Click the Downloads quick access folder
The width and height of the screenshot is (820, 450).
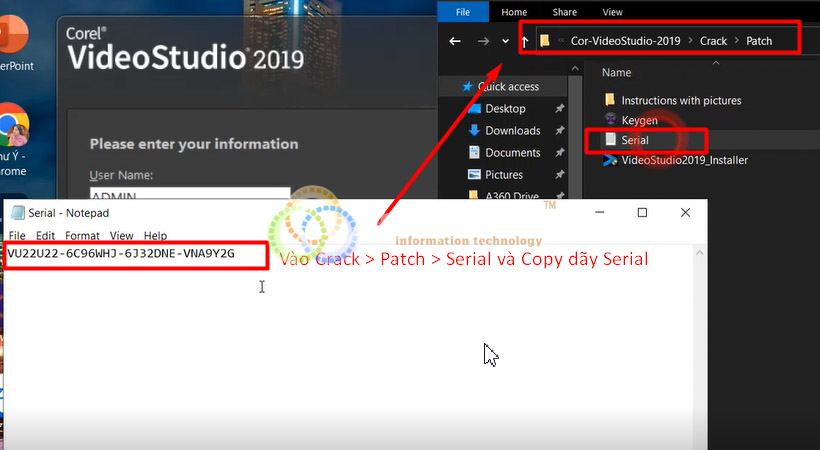point(512,131)
